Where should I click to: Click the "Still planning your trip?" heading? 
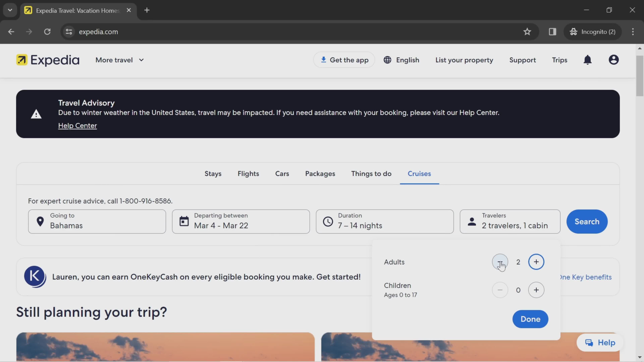[x=92, y=312]
